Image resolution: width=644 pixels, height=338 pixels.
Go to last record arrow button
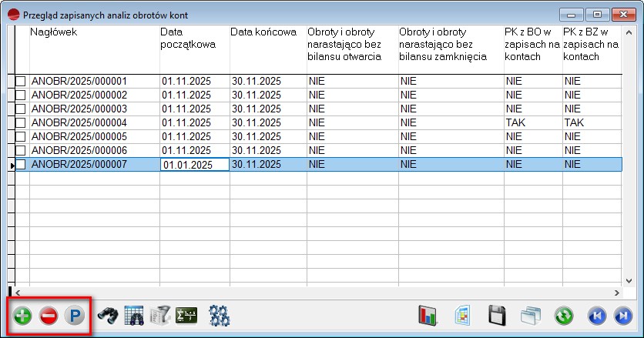622,316
